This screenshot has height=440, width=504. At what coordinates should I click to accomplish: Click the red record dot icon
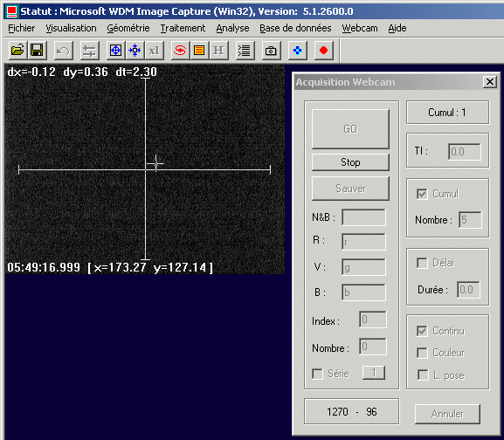pyautogui.click(x=323, y=51)
